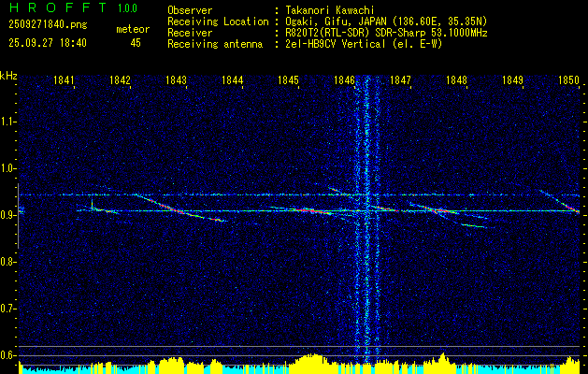588x374 pixels.
Task: Click the 'Observer' field label
Action: [x=190, y=10]
